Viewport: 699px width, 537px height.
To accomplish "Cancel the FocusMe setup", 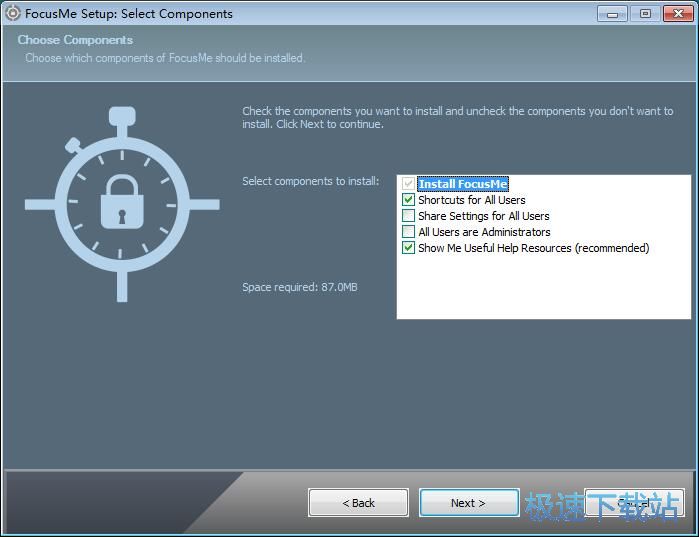I will [x=634, y=503].
